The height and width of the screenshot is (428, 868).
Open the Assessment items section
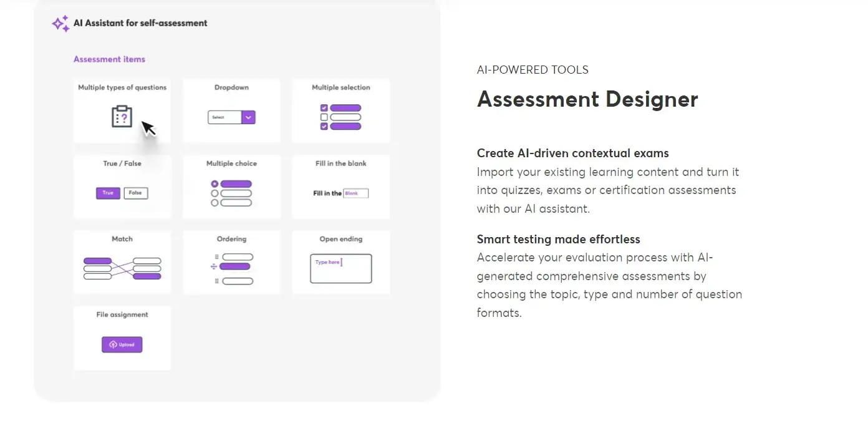(109, 59)
